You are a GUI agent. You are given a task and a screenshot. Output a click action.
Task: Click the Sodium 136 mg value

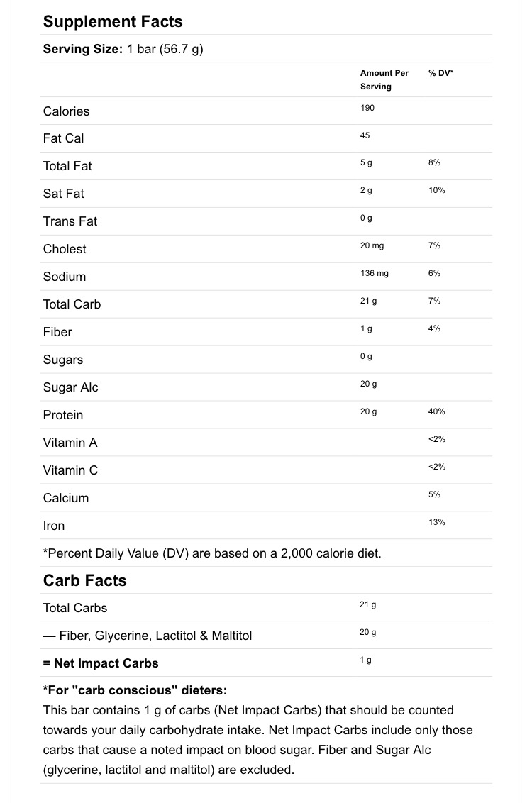(375, 273)
